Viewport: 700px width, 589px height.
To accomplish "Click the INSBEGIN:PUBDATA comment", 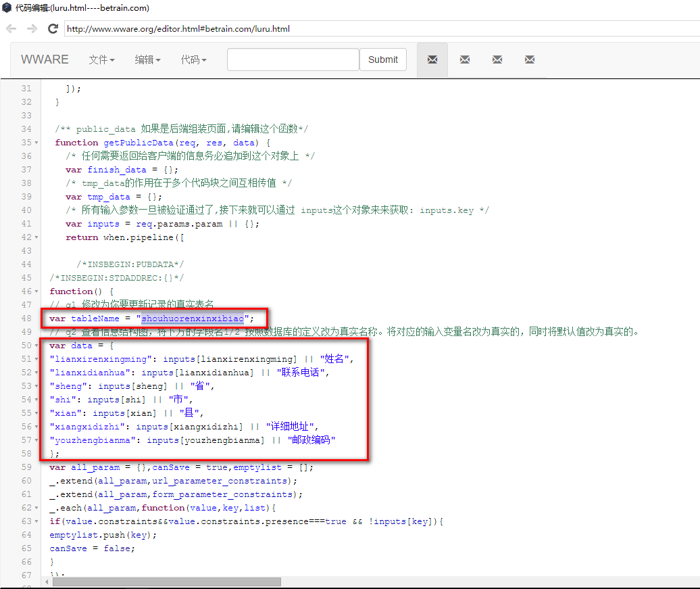I will tap(130, 264).
